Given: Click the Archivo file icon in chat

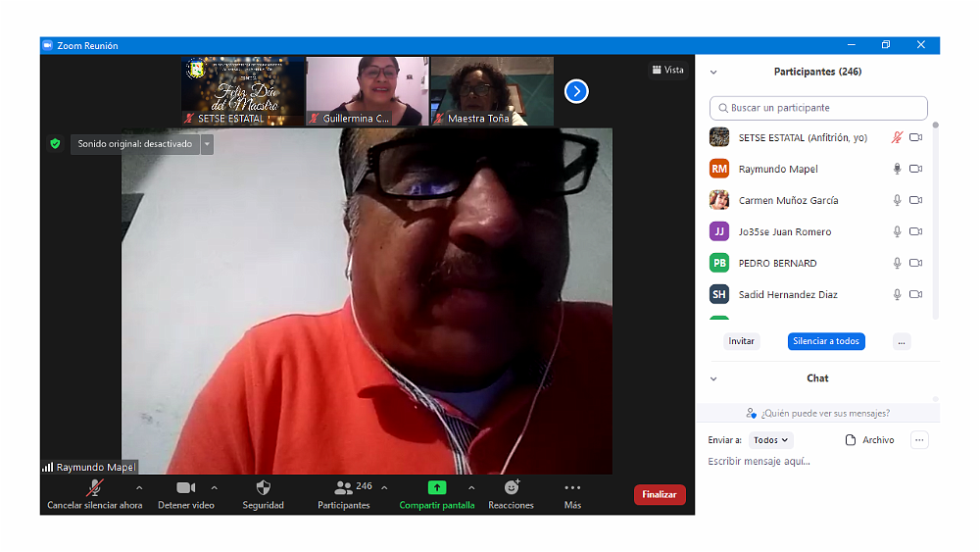Looking at the screenshot, I should pyautogui.click(x=851, y=440).
